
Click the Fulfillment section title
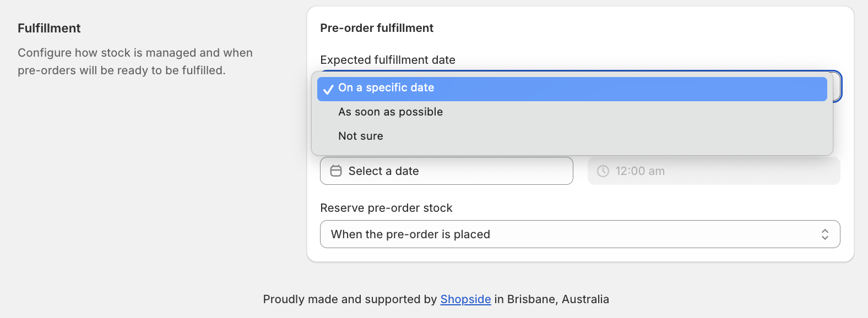coord(49,28)
